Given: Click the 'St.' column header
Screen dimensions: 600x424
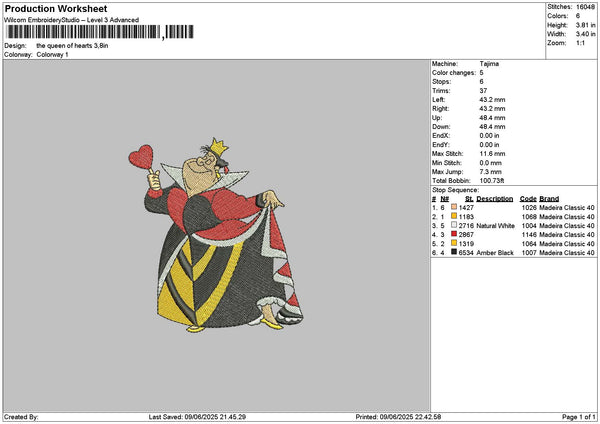Looking at the screenshot, I should tap(470, 199).
